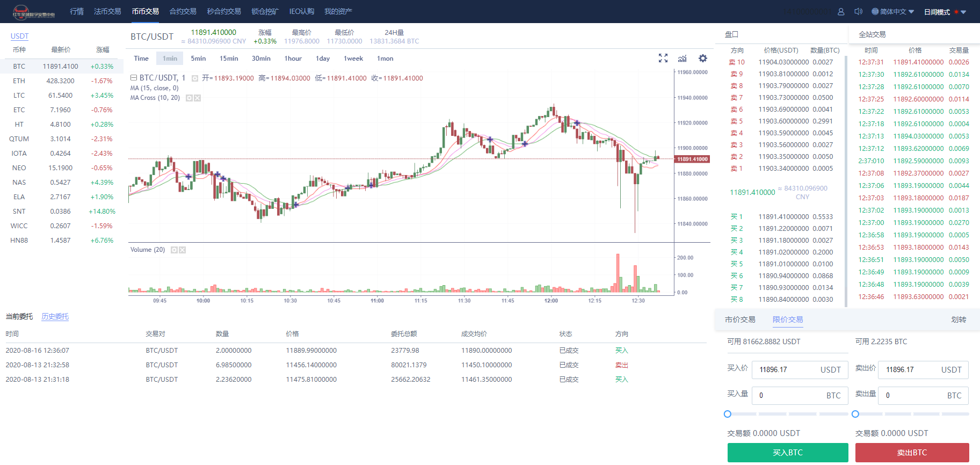Select the 1week chart interval

353,59
